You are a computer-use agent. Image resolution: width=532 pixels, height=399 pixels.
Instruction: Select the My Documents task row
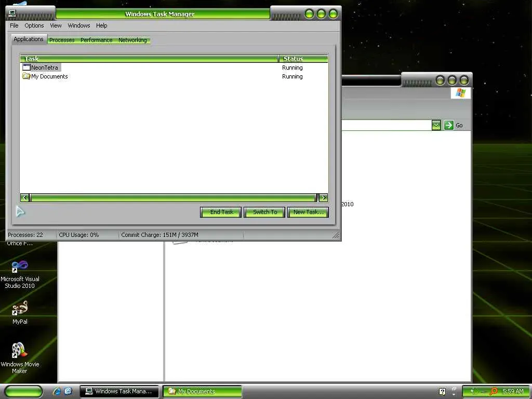[174, 76]
